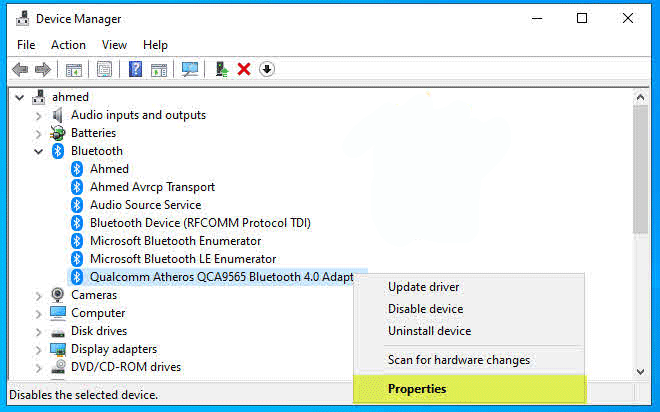The image size is (660, 412).
Task: Click the Show/Hide Console Tree icon
Action: [x=73, y=69]
